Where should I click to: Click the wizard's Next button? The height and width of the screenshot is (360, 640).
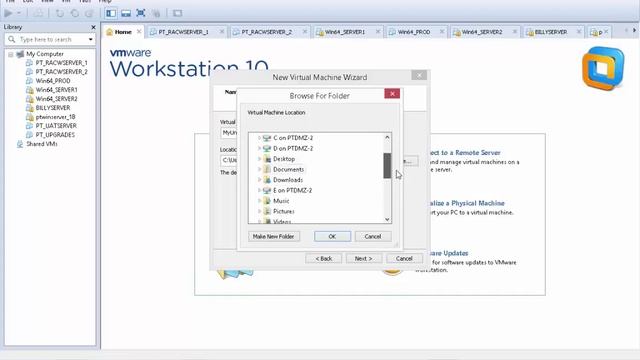[363, 258]
